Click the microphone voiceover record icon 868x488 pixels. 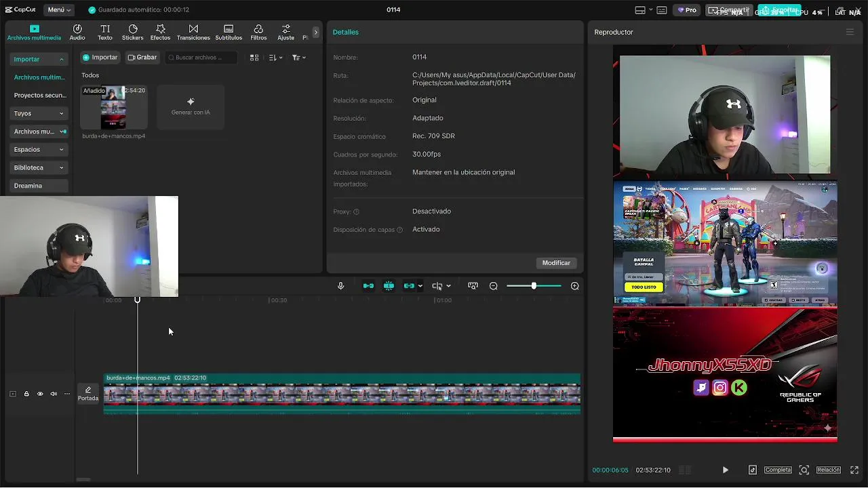pyautogui.click(x=341, y=286)
